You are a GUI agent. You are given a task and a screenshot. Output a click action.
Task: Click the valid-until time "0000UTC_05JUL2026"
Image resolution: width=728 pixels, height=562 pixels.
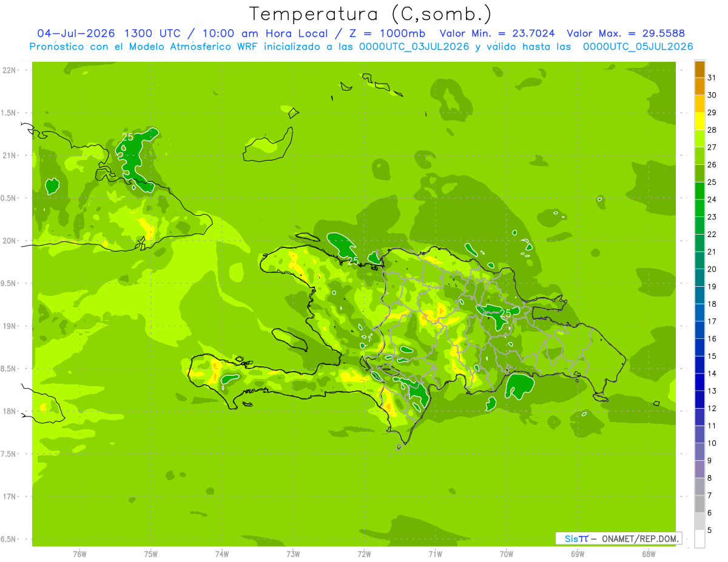click(x=638, y=47)
